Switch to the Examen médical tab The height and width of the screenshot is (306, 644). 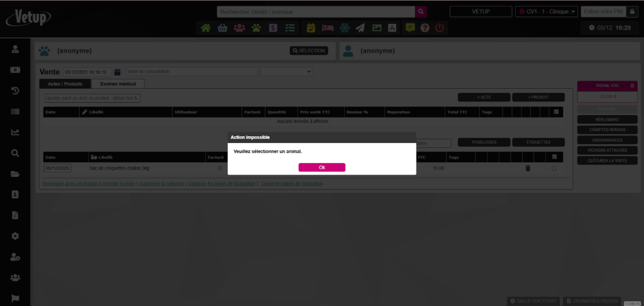pyautogui.click(x=118, y=84)
